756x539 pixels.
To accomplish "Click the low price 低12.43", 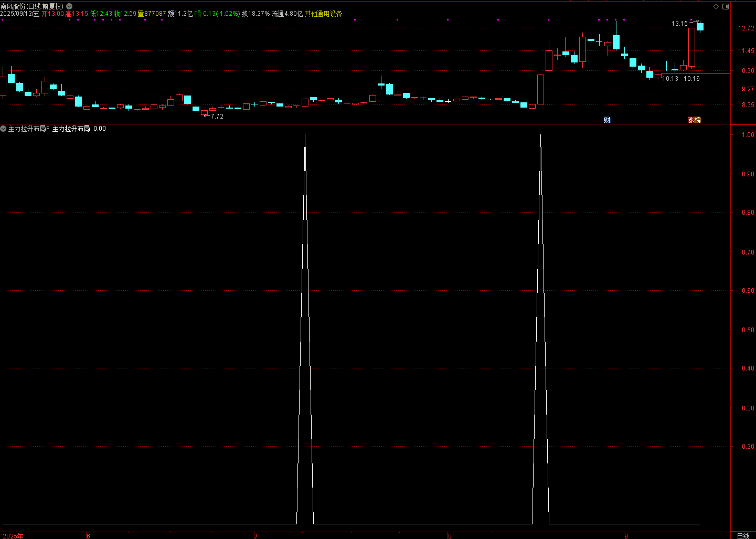I will coord(101,14).
